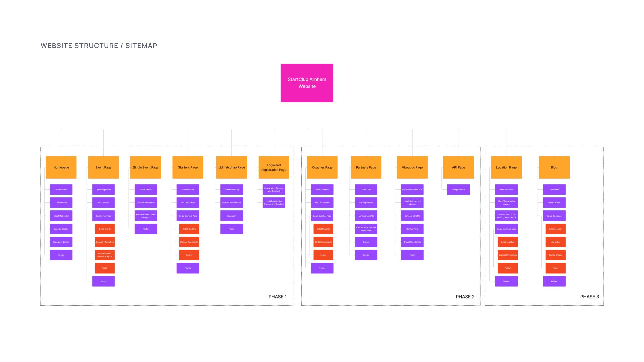Click the PHASE 1 label

tap(278, 297)
